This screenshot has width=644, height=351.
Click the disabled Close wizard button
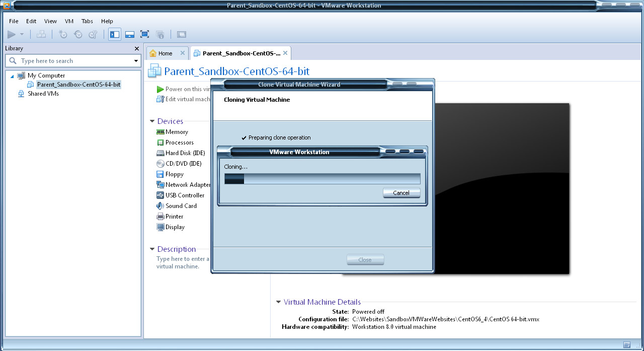[365, 260]
